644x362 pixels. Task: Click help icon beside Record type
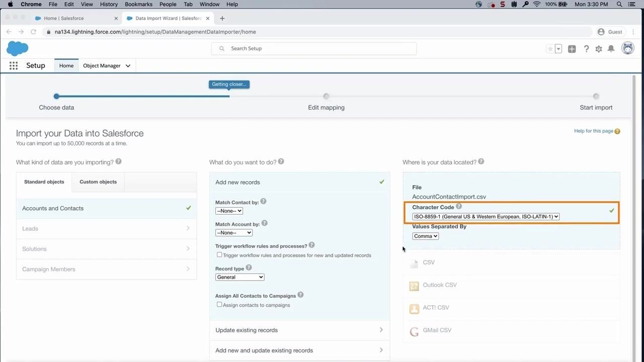(x=249, y=268)
